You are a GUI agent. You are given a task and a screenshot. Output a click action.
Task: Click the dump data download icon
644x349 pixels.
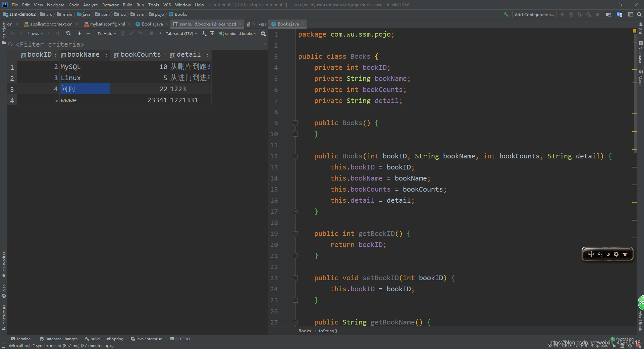click(x=204, y=33)
